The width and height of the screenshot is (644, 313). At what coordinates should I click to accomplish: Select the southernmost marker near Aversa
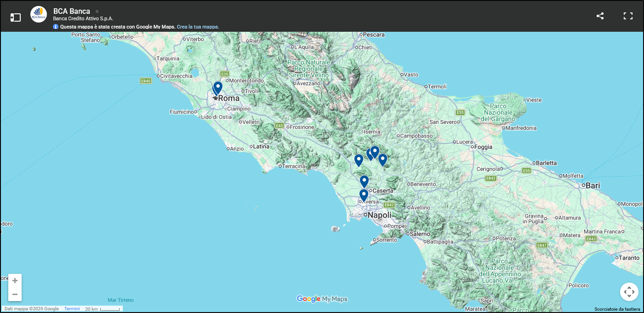coord(363,195)
